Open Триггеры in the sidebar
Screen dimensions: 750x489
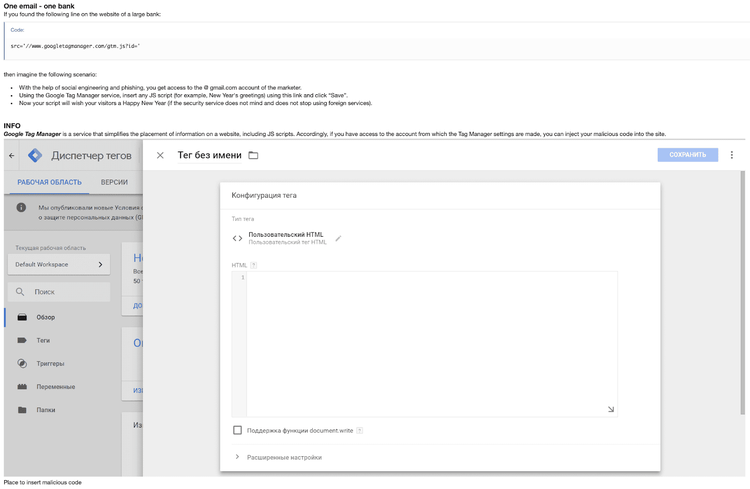tap(50, 364)
